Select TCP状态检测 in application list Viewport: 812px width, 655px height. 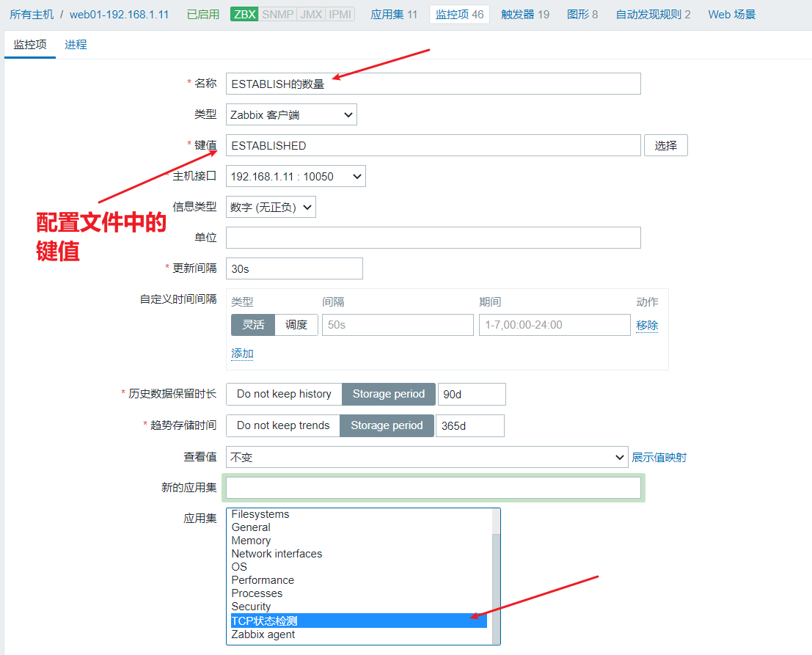point(359,621)
